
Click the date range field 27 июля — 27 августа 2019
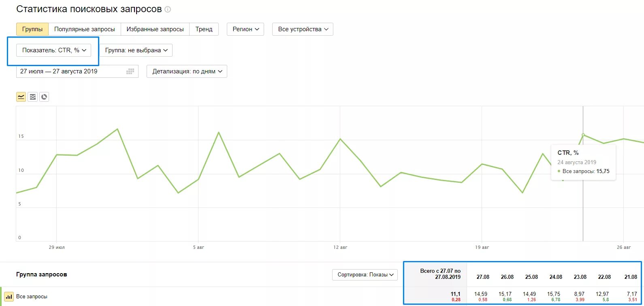[x=77, y=71]
